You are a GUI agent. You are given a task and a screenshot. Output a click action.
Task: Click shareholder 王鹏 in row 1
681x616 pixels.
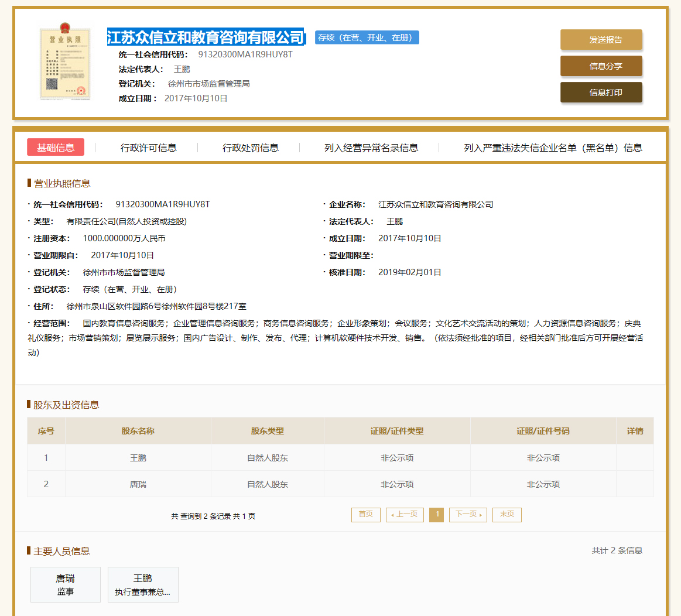click(x=138, y=457)
